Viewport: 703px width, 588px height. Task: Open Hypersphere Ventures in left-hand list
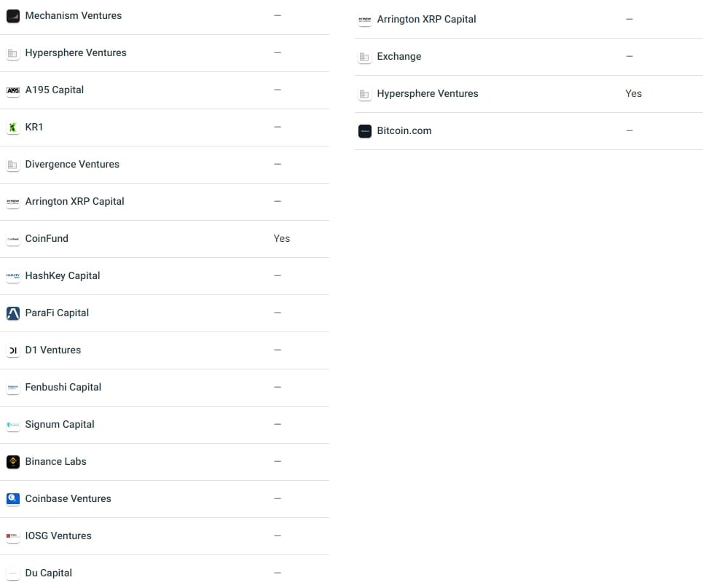point(76,53)
